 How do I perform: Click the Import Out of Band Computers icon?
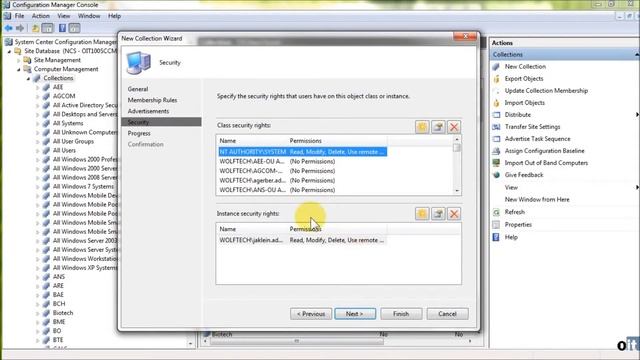pos(496,163)
